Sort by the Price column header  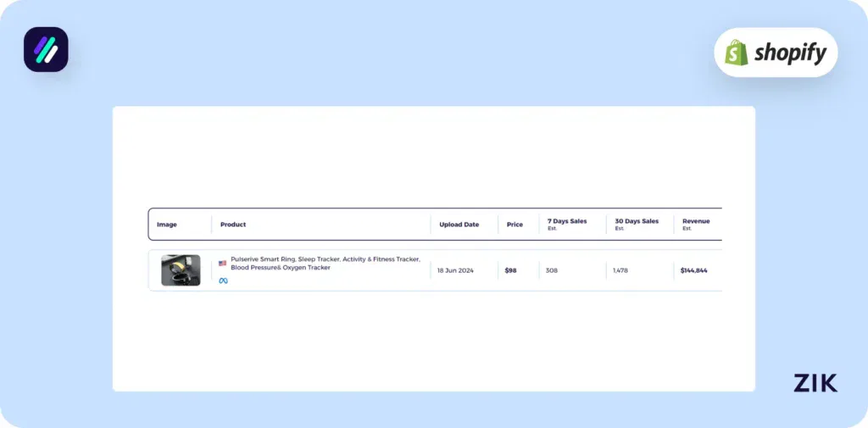click(x=515, y=225)
